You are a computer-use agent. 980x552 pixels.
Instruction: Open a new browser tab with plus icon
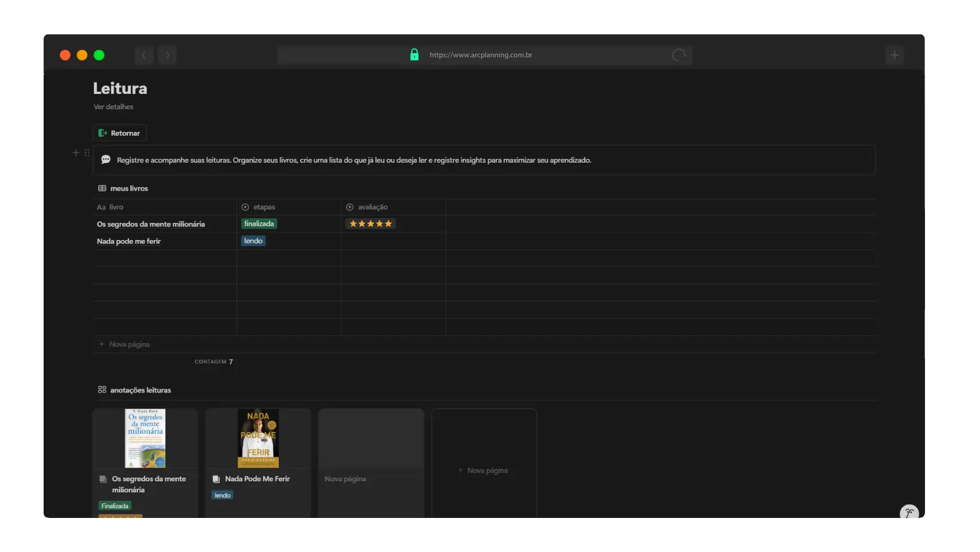(x=894, y=55)
